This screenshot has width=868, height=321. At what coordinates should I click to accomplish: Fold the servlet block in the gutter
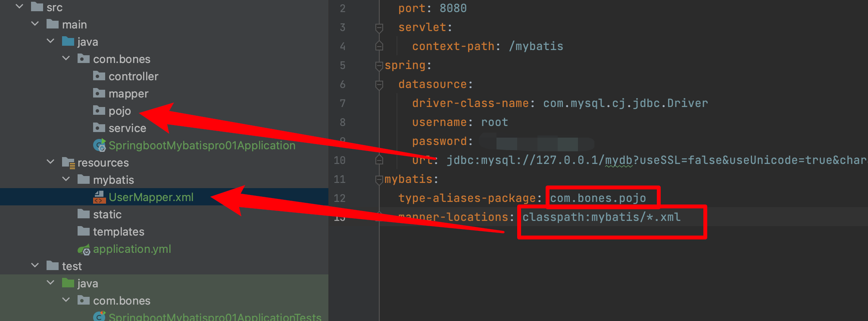[379, 28]
